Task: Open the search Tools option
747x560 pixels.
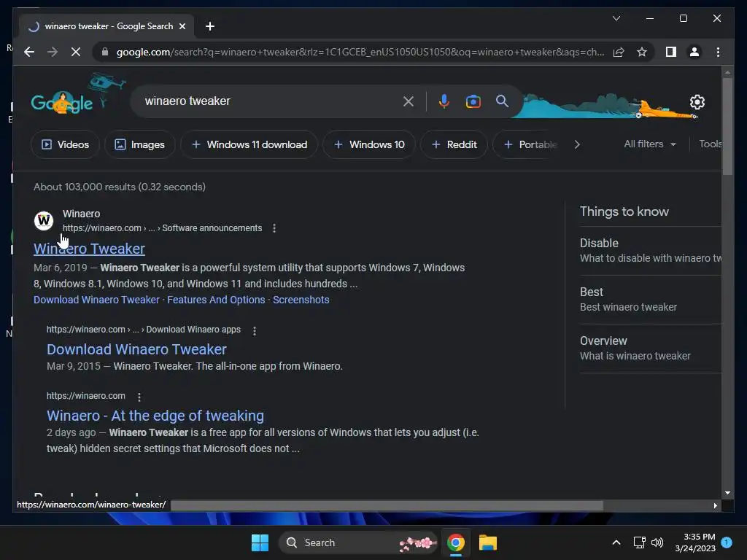Action: (x=710, y=144)
